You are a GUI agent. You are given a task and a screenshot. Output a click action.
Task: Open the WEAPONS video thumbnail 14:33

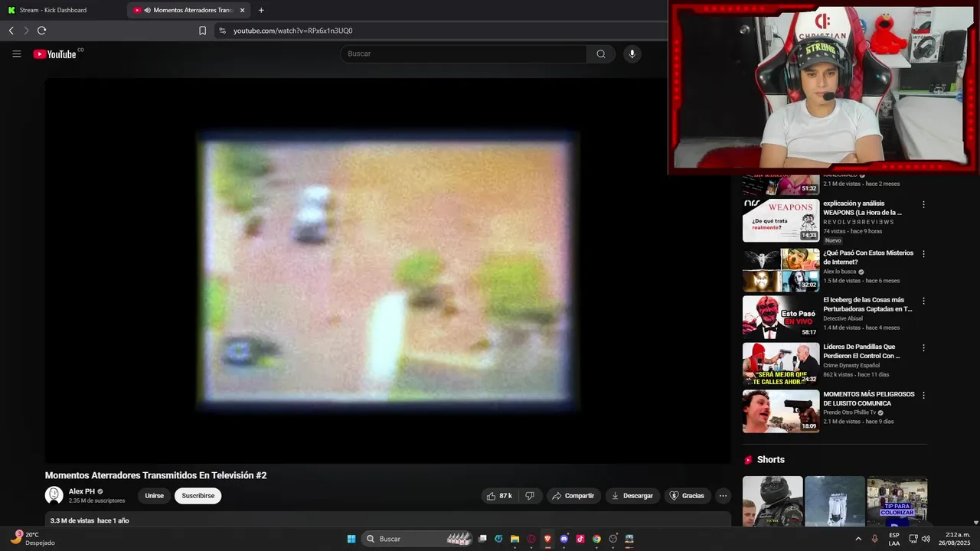781,220
